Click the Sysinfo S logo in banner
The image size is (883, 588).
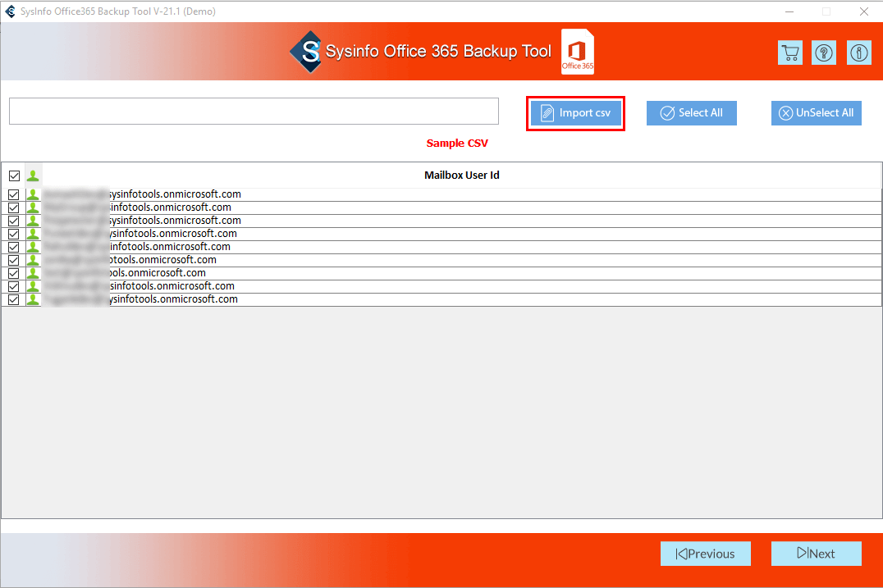pyautogui.click(x=306, y=52)
